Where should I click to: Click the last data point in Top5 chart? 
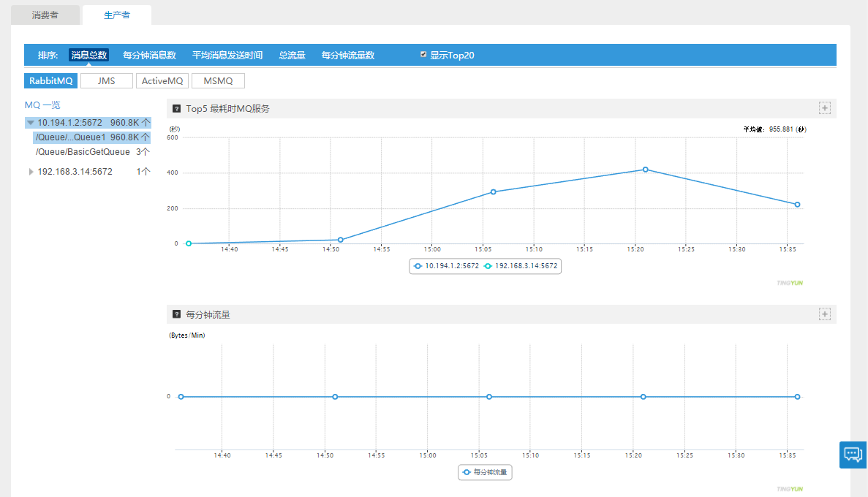point(797,205)
